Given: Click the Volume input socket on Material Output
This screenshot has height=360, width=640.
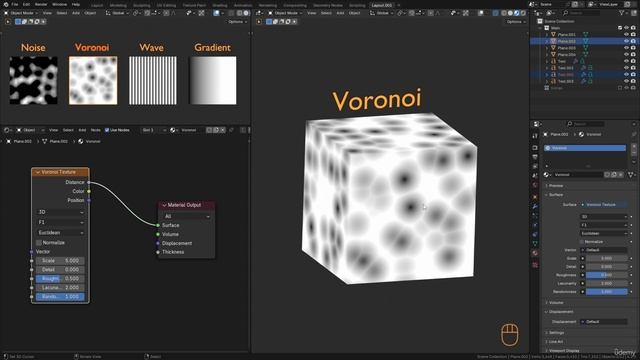Looking at the screenshot, I should 158,234.
